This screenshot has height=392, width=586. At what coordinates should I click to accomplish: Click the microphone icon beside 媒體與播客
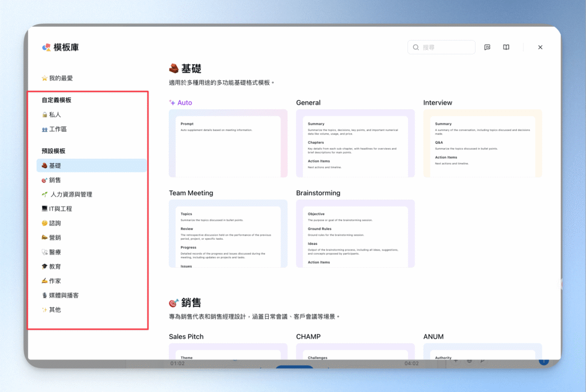click(x=45, y=295)
